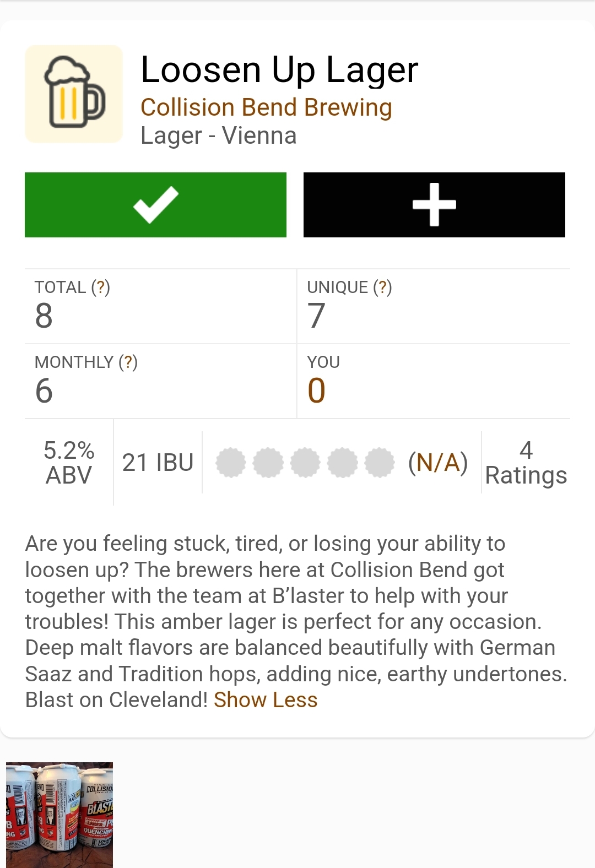Tap the N/A rating link
This screenshot has width=595, height=868.
[x=438, y=463]
